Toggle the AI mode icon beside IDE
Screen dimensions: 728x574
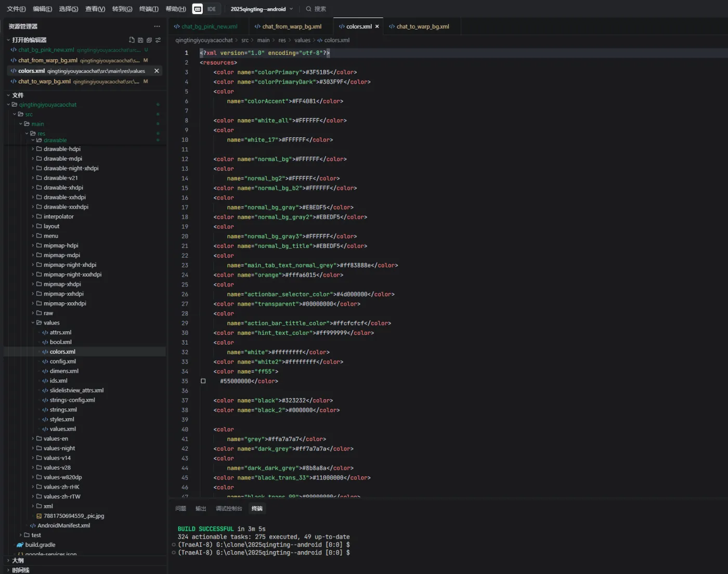point(198,9)
